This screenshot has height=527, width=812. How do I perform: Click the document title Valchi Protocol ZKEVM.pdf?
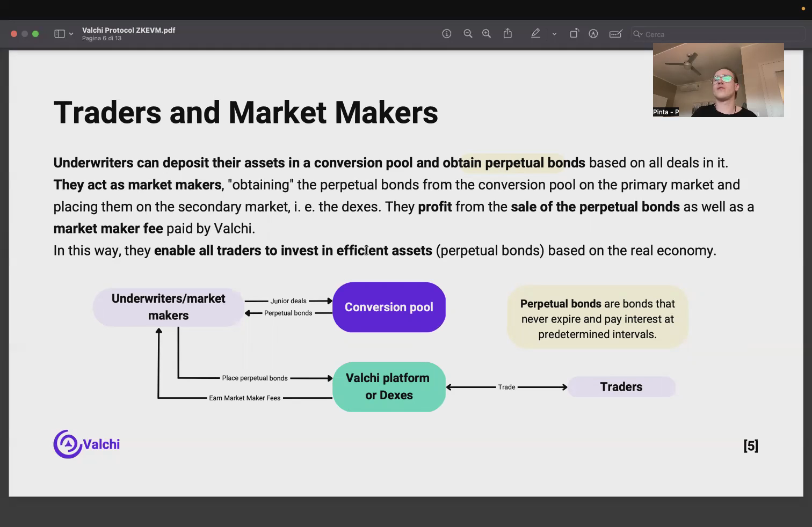coord(129,30)
